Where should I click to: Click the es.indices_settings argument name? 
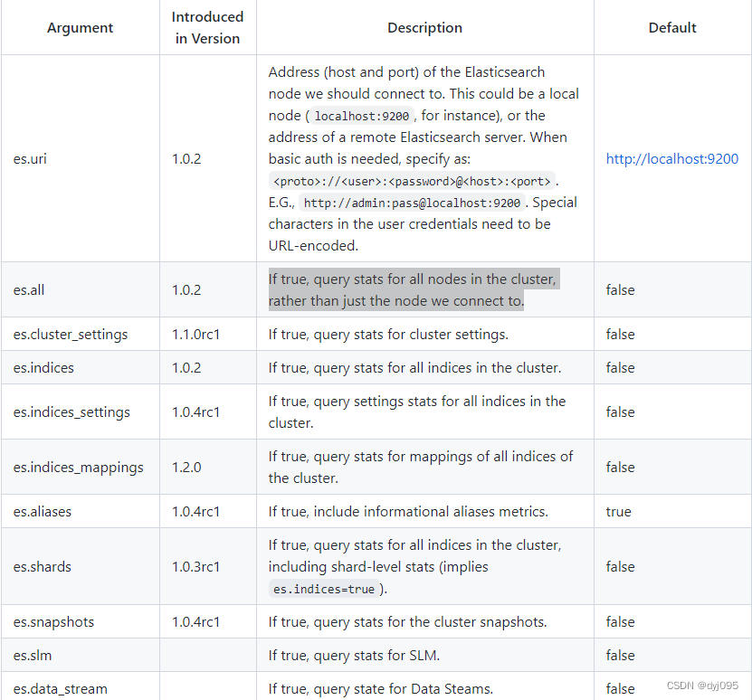pos(71,411)
